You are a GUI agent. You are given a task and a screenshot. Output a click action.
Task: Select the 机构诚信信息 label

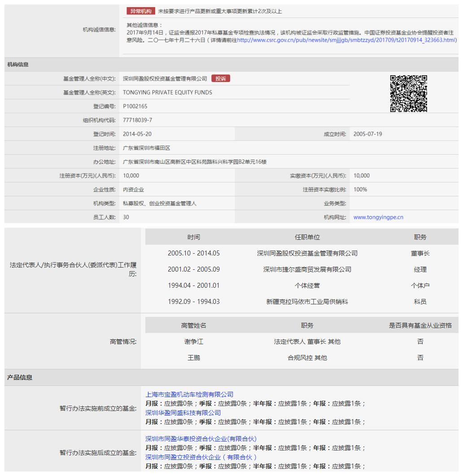(x=99, y=30)
